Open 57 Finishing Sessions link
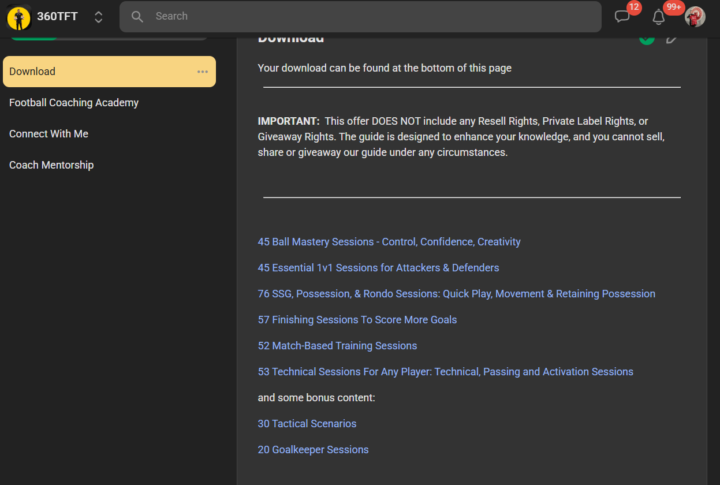This screenshot has height=485, width=720. coord(357,320)
